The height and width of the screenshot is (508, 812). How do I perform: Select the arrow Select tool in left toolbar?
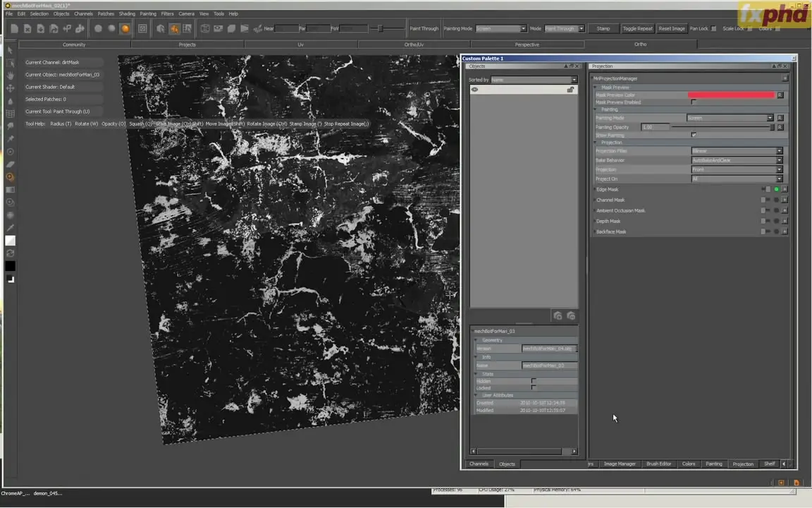click(x=10, y=50)
